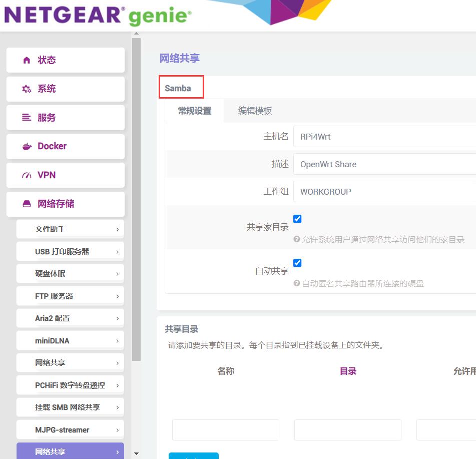This screenshot has width=476, height=459.
Task: Click the 网络共享 page title
Action: [179, 58]
